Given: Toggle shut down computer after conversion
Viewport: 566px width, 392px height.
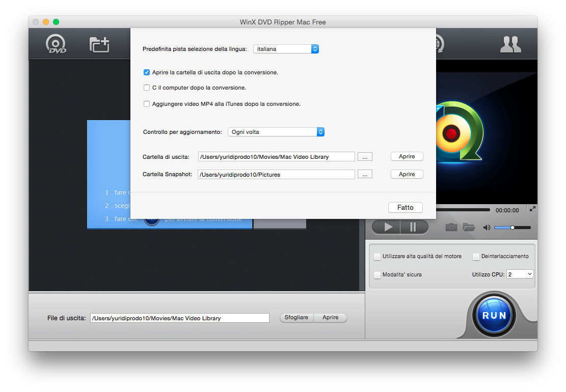Looking at the screenshot, I should (147, 88).
